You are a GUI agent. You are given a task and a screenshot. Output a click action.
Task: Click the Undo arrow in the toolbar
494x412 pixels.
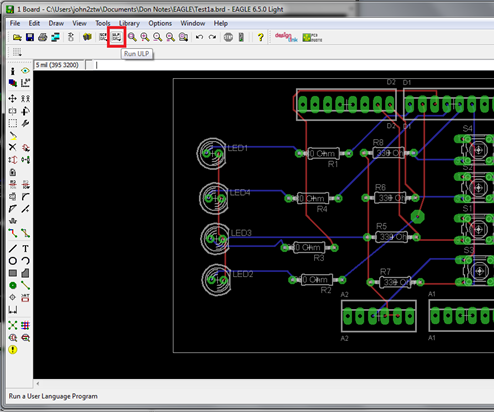click(x=199, y=37)
